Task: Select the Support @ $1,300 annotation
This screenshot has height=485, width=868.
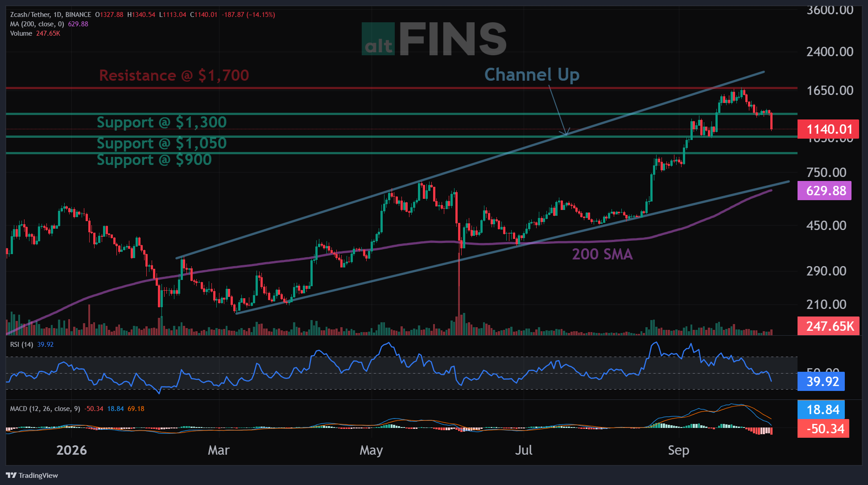Action: click(x=161, y=122)
